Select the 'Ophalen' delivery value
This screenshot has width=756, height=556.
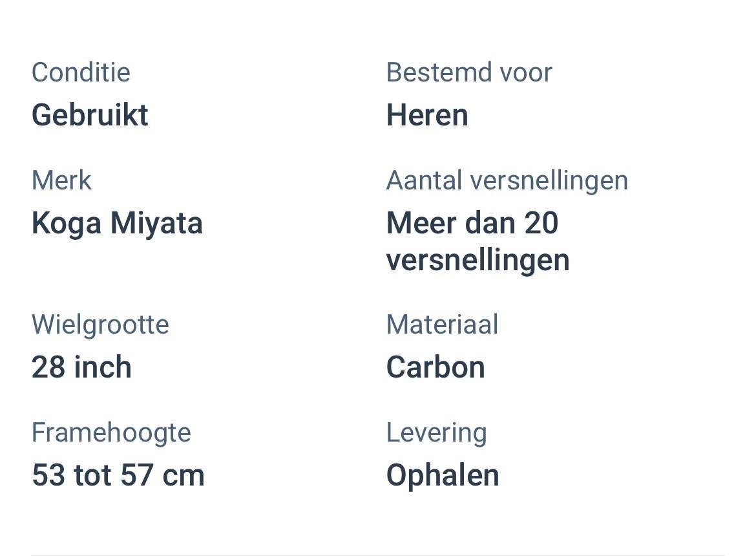(x=443, y=476)
